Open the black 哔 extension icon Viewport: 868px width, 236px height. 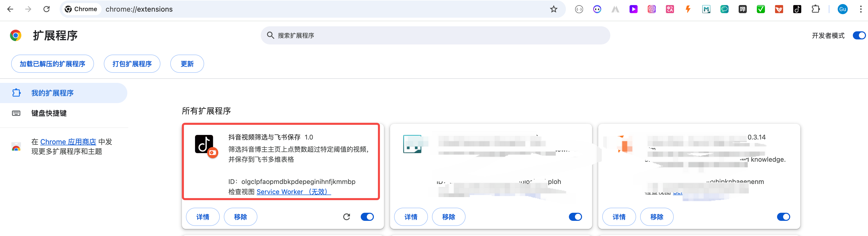(743, 9)
